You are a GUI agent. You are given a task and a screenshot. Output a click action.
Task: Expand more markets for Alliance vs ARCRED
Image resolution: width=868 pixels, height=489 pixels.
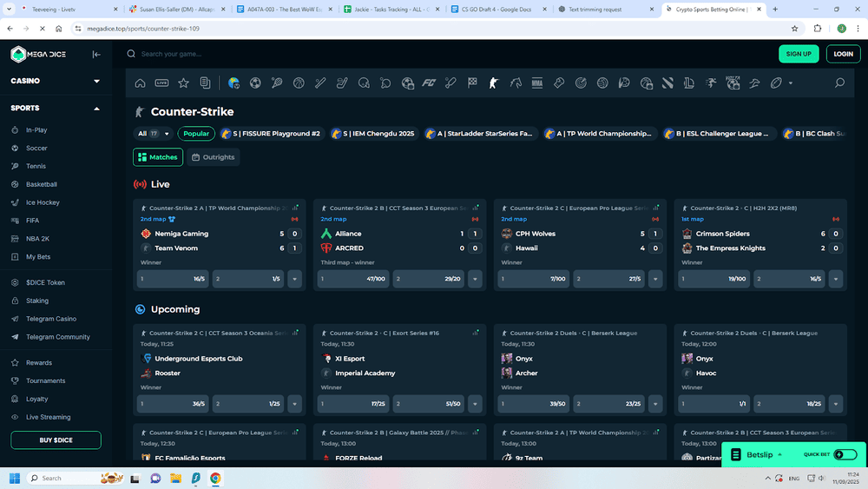pos(475,279)
